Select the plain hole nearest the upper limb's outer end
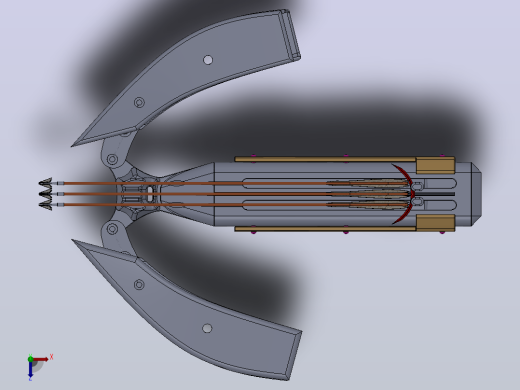 [208, 60]
